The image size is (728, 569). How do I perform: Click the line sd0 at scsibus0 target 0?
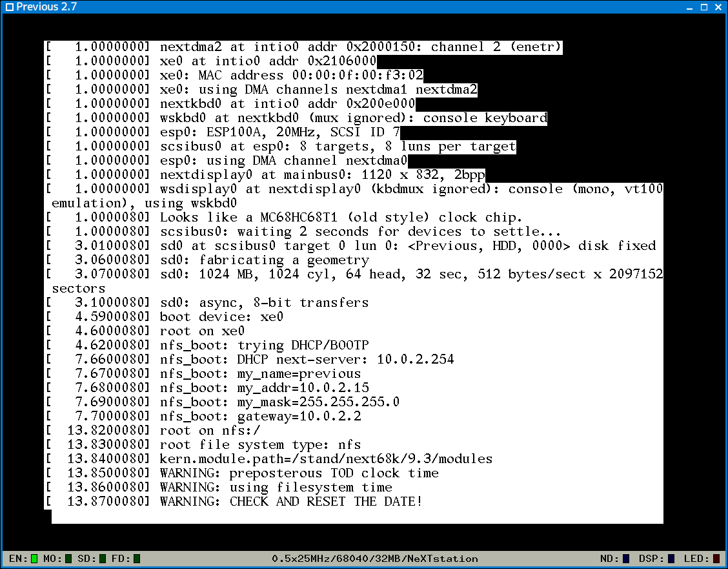coord(350,245)
